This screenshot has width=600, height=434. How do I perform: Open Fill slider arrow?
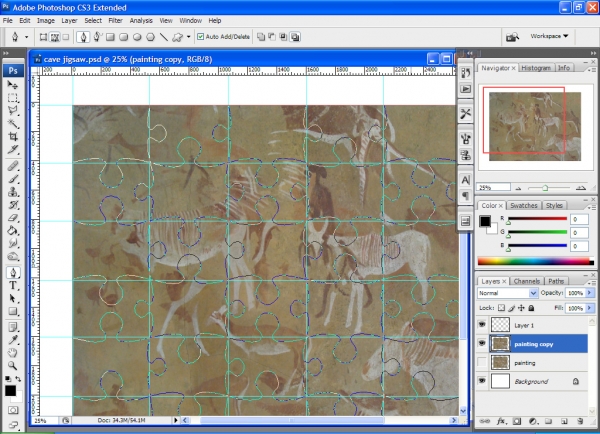pos(590,308)
